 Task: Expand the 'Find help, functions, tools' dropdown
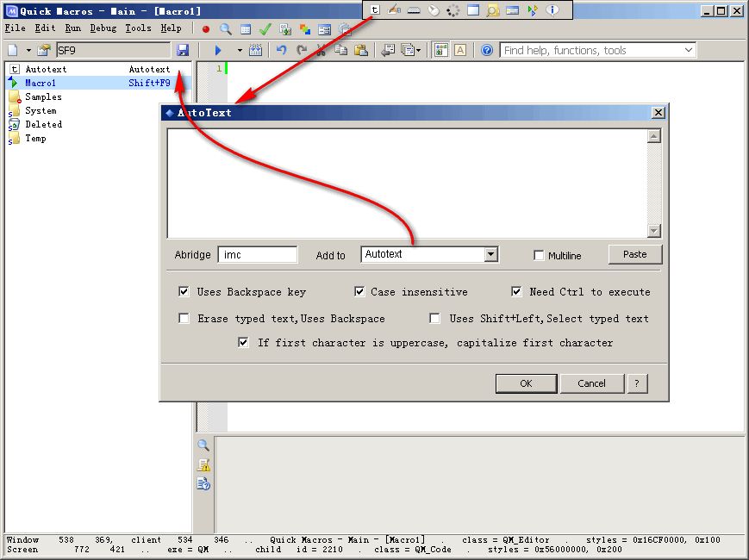coord(688,51)
